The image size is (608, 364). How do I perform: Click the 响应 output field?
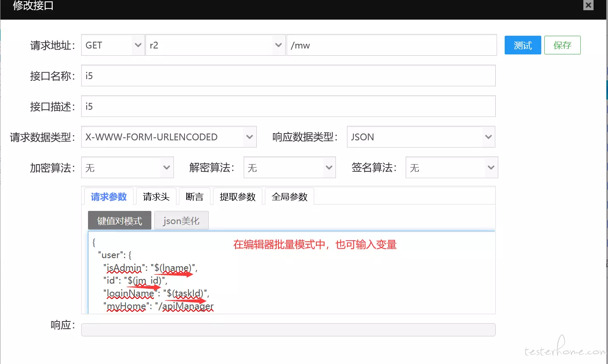(288, 330)
